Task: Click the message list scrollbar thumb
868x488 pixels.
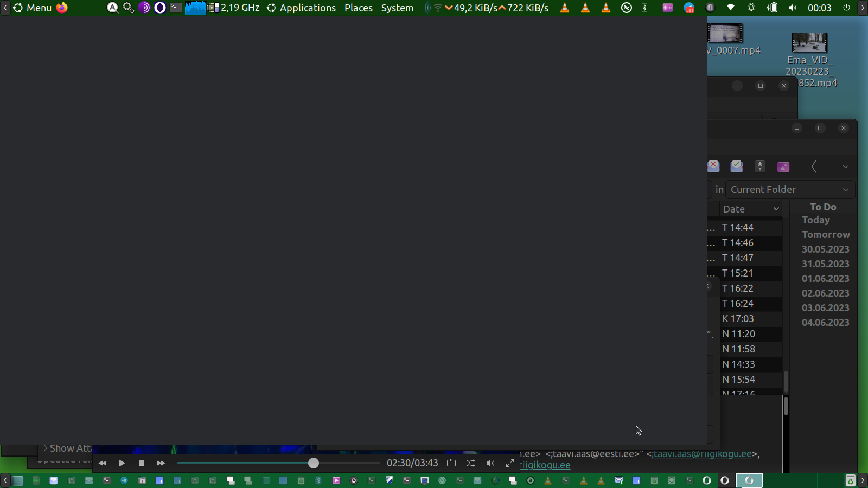Action: pyautogui.click(x=786, y=382)
